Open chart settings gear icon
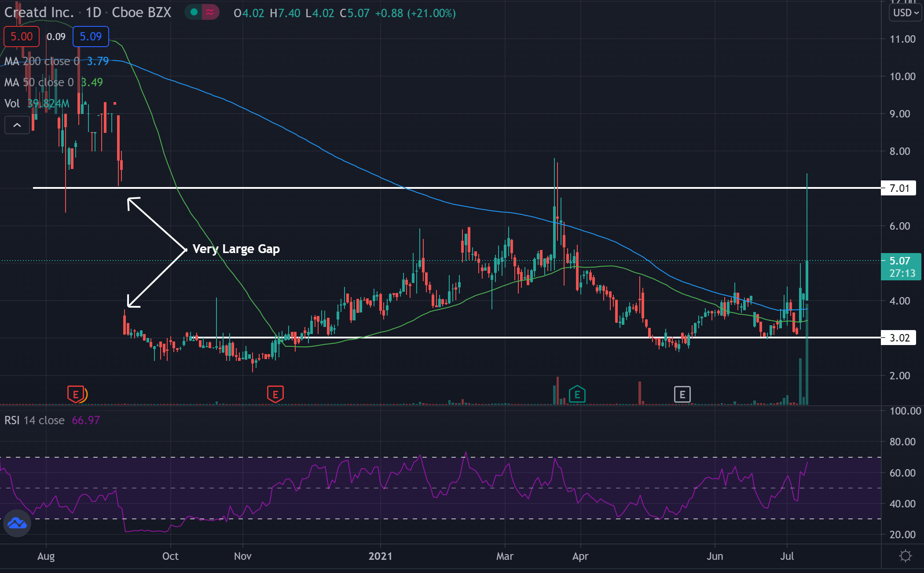The height and width of the screenshot is (573, 924). [x=905, y=556]
